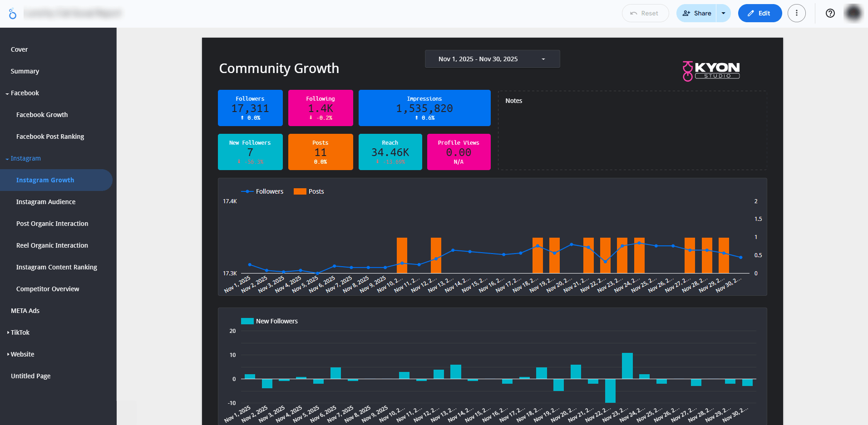Click the Community Growth heading
This screenshot has height=425, width=868.
279,68
